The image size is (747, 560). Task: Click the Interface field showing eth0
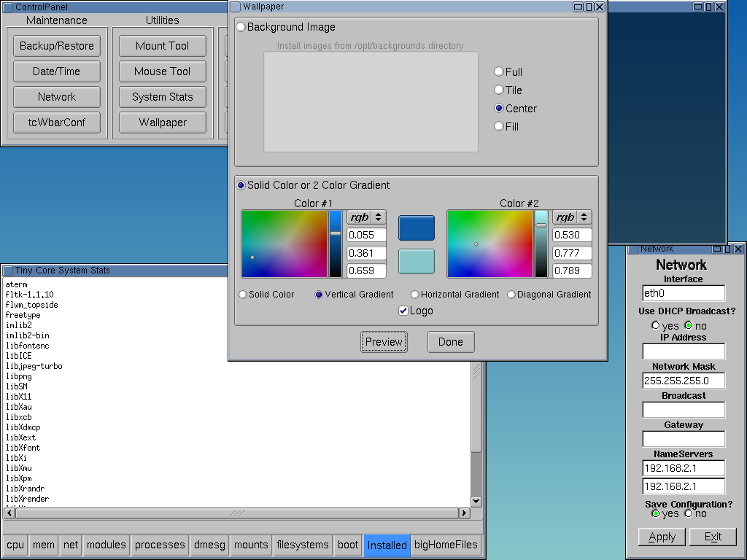click(x=684, y=293)
